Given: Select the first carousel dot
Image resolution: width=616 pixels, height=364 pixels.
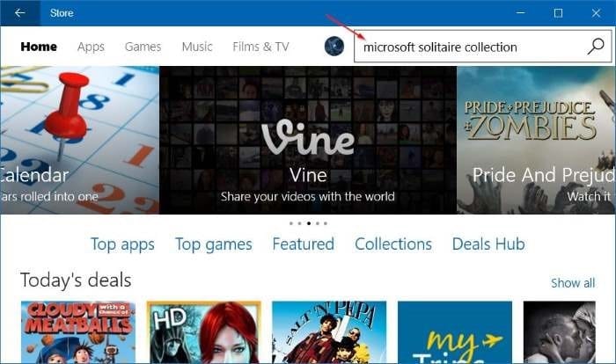Looking at the screenshot, I should click(x=291, y=223).
